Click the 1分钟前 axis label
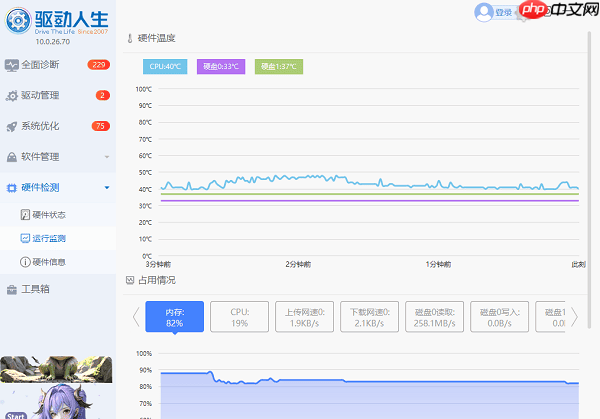Image resolution: width=600 pixels, height=419 pixels. (438, 264)
